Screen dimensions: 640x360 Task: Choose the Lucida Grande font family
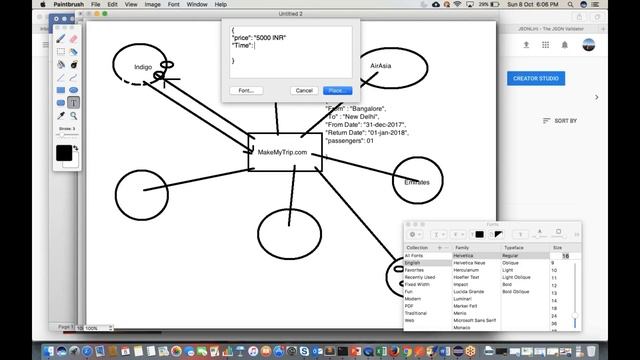click(x=469, y=292)
